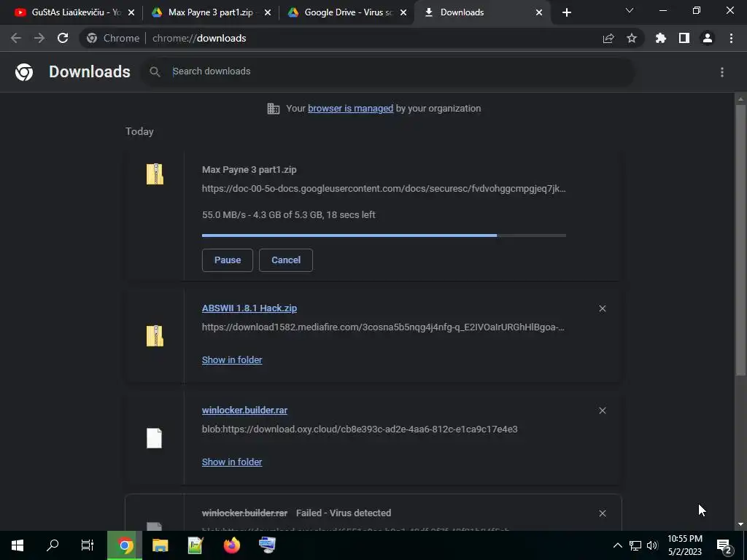
Task: Click the search magnifier icon
Action: click(x=155, y=71)
